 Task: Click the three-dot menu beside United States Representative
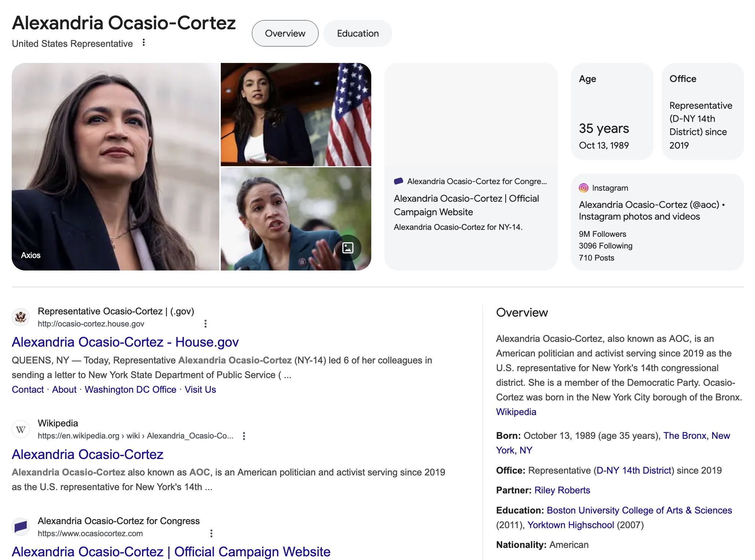coord(144,43)
